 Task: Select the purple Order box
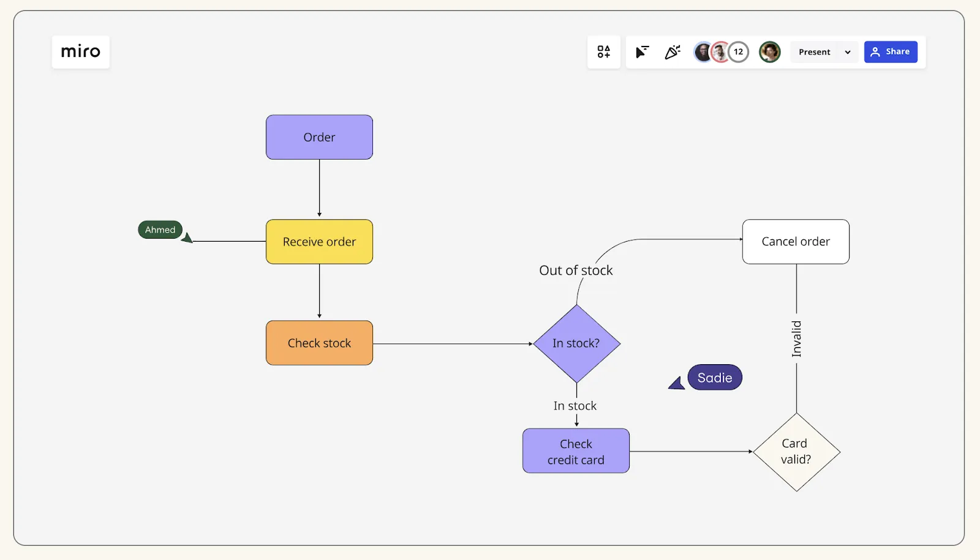319,137
